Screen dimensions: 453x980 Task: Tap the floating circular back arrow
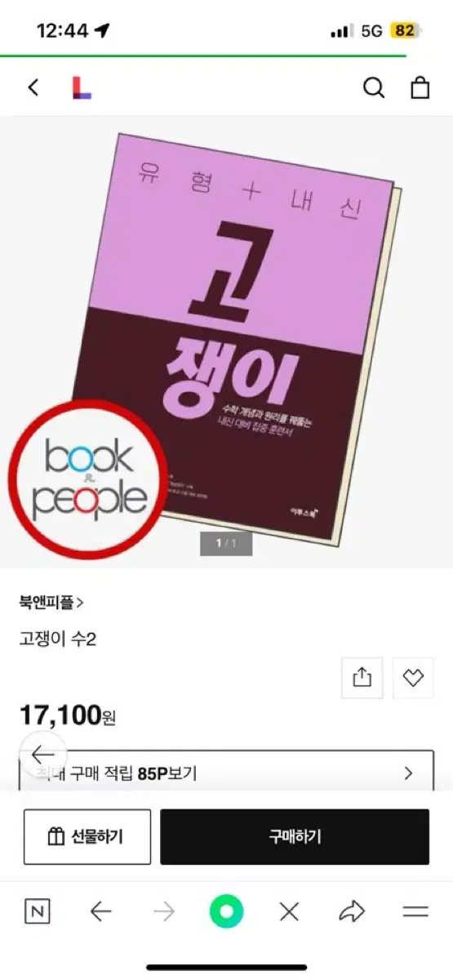point(42,755)
